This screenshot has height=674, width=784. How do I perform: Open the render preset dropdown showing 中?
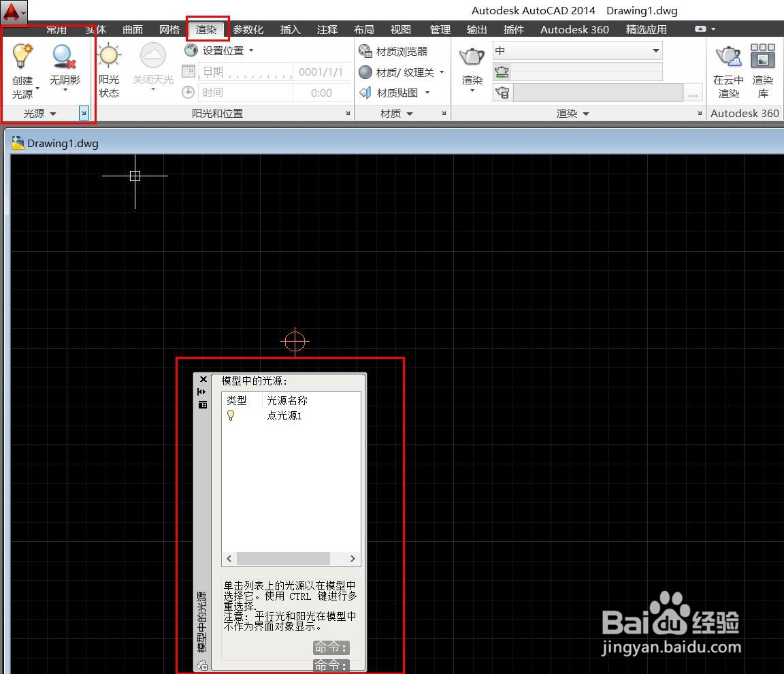coord(578,50)
